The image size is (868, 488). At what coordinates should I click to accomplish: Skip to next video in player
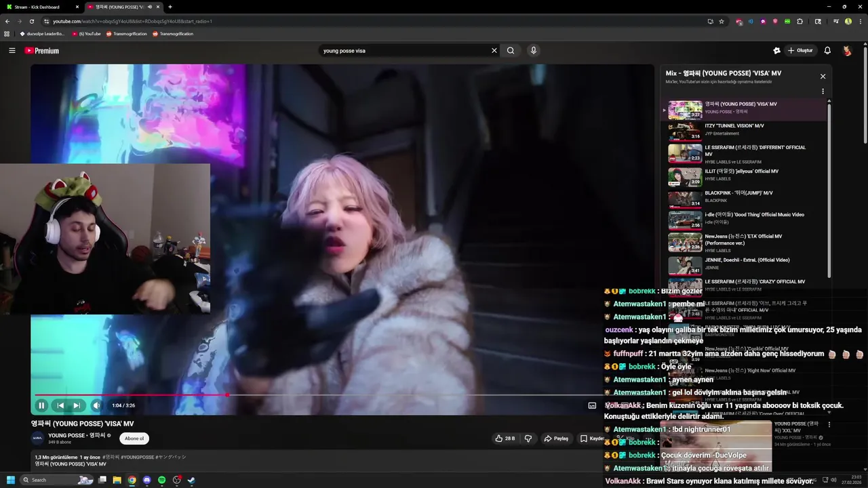tap(77, 405)
